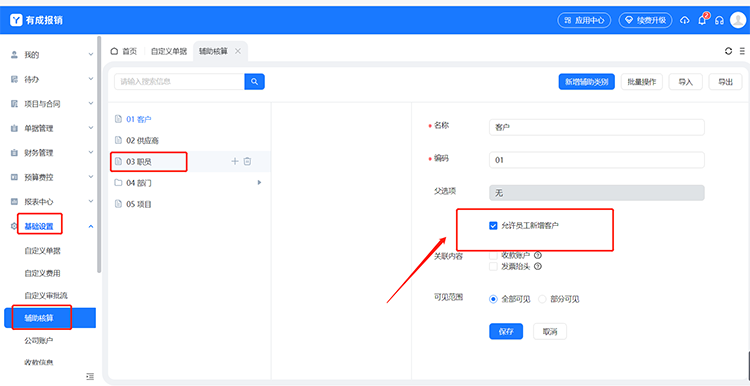Select 全部可见 radio option
Screen dimensions: 750x386
[x=494, y=299]
